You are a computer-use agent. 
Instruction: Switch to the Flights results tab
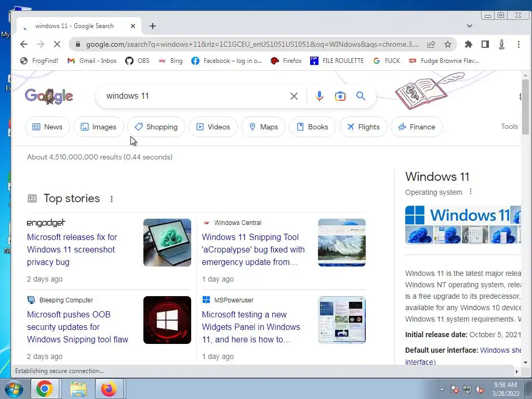tap(363, 127)
